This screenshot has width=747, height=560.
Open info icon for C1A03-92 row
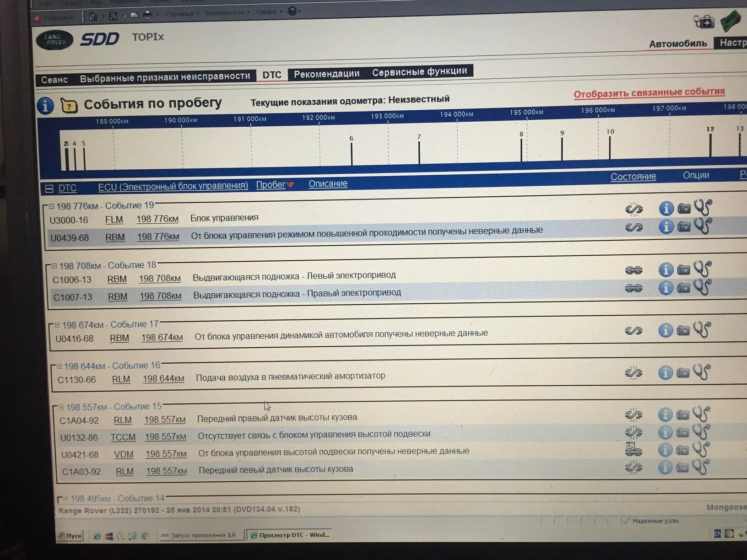pos(665,467)
